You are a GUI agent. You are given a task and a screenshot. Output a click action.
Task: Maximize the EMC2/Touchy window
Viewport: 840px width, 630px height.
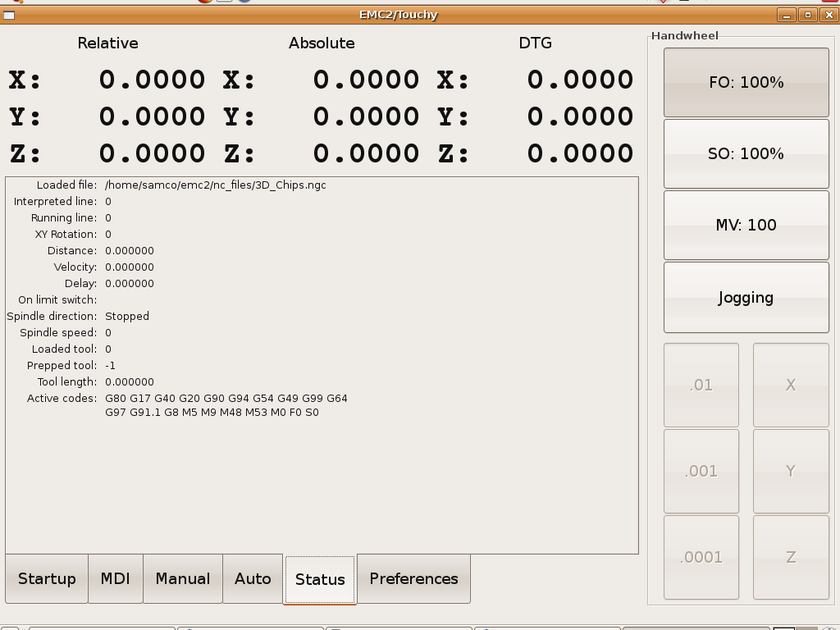pos(808,15)
